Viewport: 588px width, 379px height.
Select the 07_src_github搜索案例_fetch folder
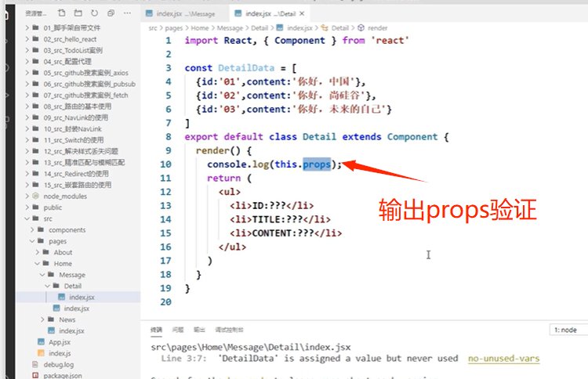click(86, 95)
